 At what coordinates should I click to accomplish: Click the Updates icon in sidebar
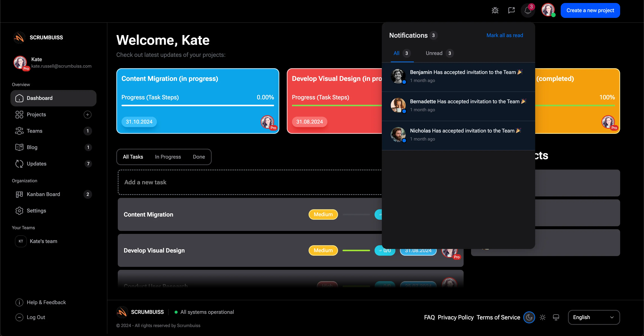pyautogui.click(x=20, y=164)
